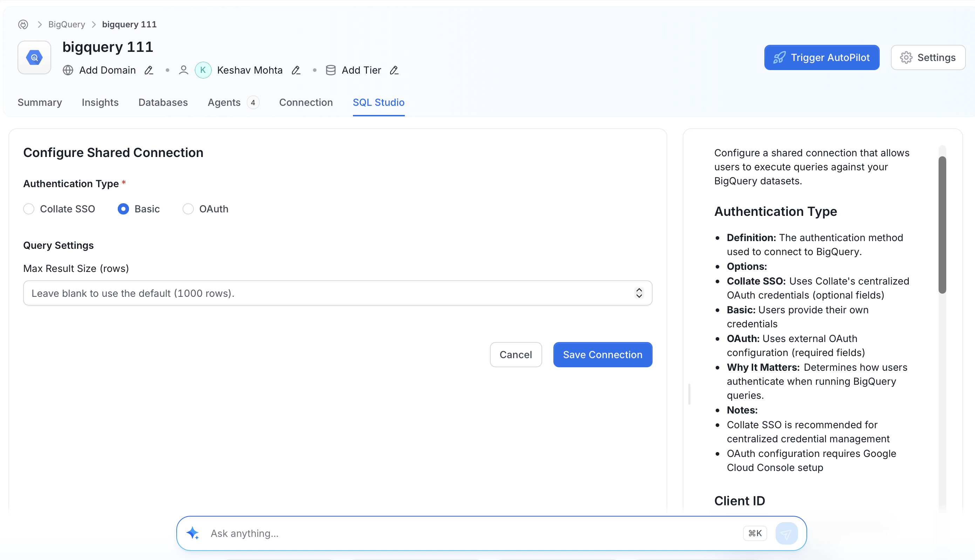Click the documentation panel scrollbar
Screen dimensions: 975x560
coord(942,225)
